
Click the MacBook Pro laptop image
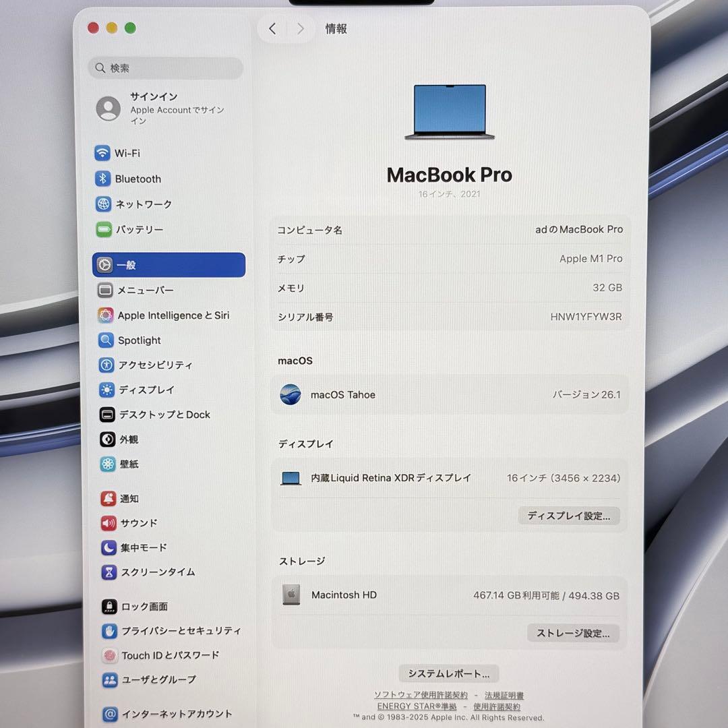(x=450, y=112)
